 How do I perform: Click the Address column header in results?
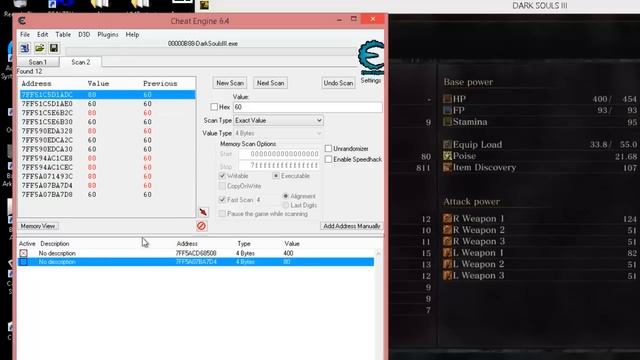[36, 84]
